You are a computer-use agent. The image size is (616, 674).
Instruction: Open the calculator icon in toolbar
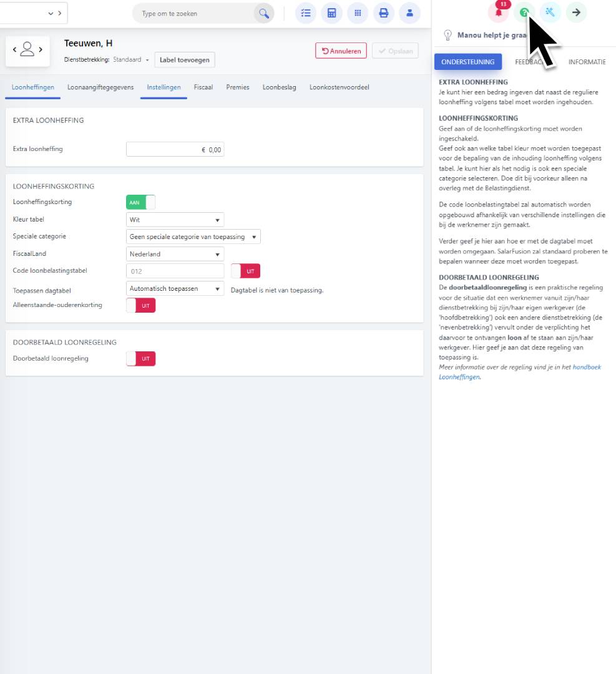[331, 13]
